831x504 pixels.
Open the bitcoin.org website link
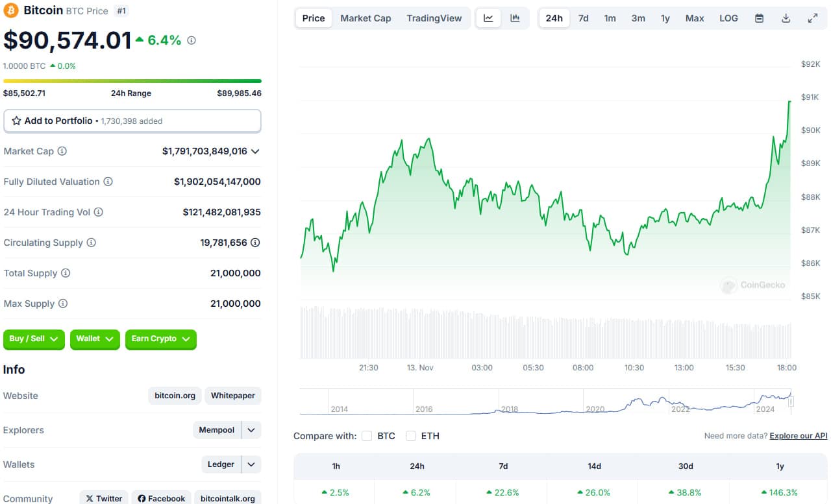[x=175, y=396]
